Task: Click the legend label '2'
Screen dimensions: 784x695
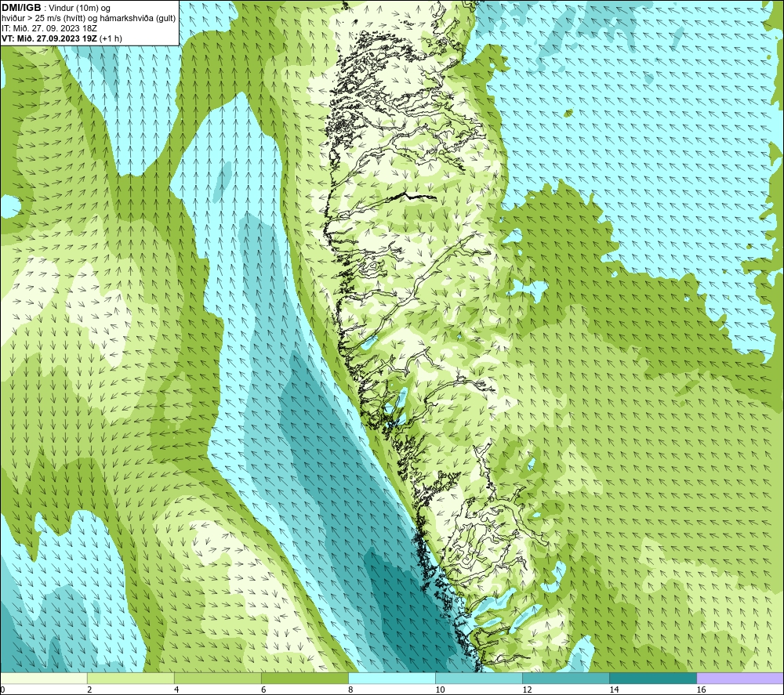Action: (89, 690)
